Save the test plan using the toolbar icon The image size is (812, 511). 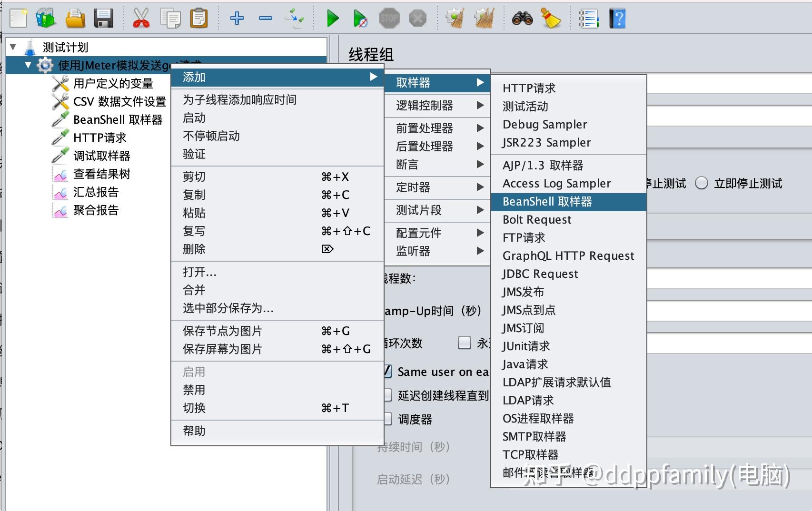click(104, 18)
